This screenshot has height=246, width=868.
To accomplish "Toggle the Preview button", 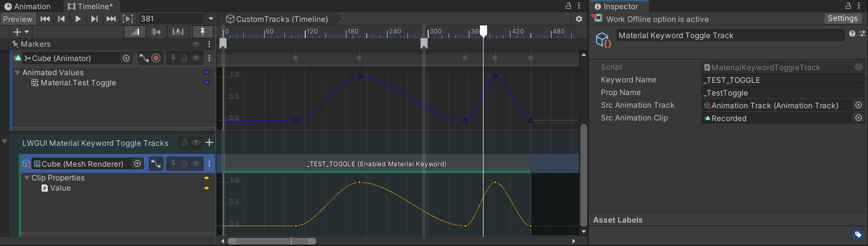I will coord(18,19).
